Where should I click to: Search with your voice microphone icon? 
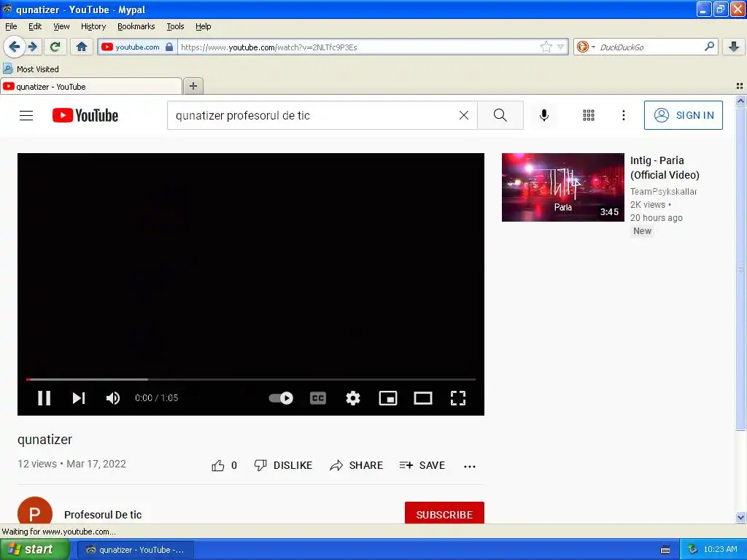544,115
